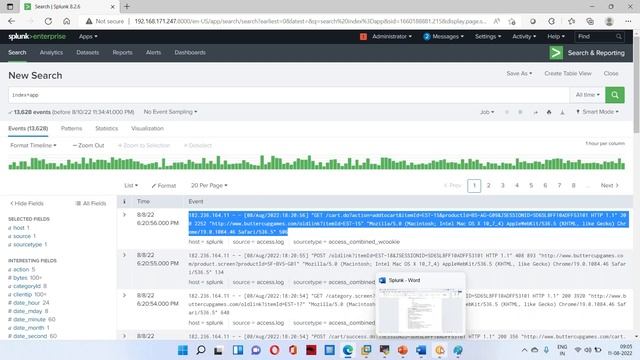This screenshot has height=360, width=640.
Task: Click browser back arrow
Action: 11,21
